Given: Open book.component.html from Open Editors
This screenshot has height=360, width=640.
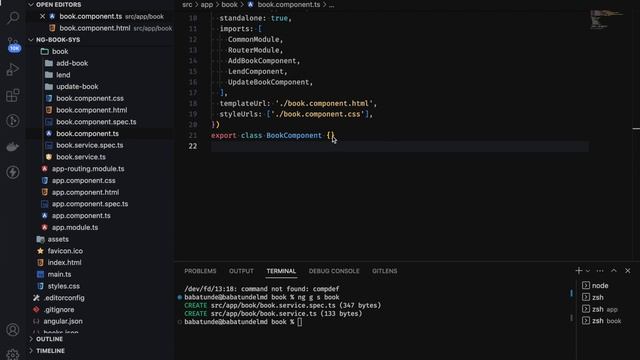Looking at the screenshot, I should click(95, 28).
